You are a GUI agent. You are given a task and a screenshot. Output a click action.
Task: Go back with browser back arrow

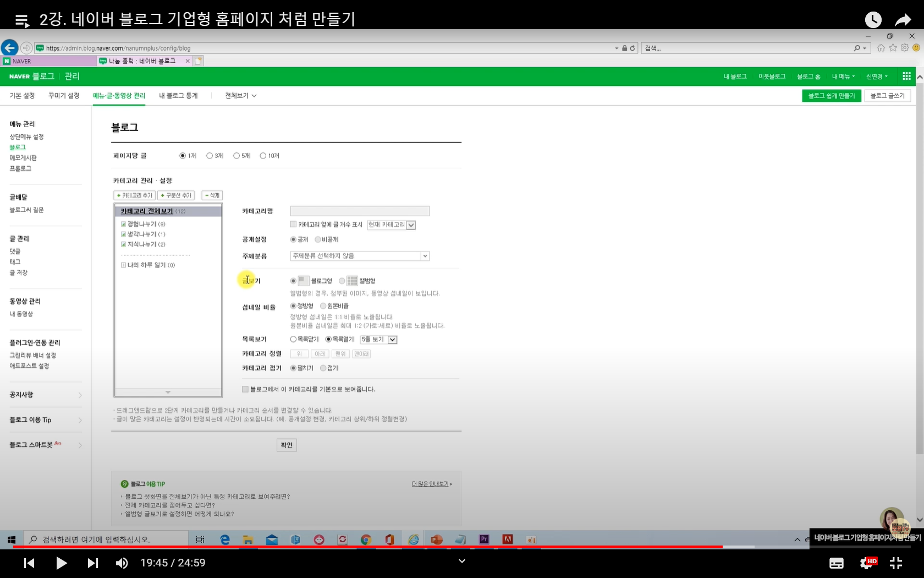[x=9, y=48]
